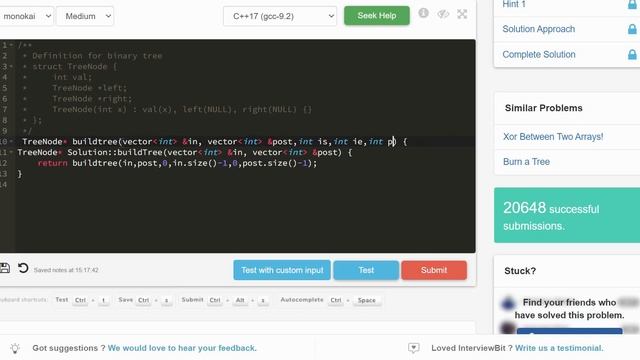Click the Saved notes timestamp text

66,270
